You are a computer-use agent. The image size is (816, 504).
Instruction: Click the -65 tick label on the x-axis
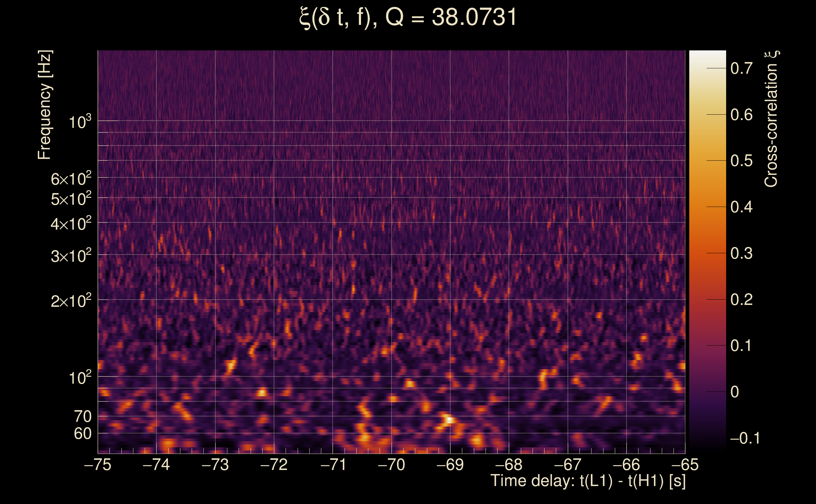(x=685, y=465)
